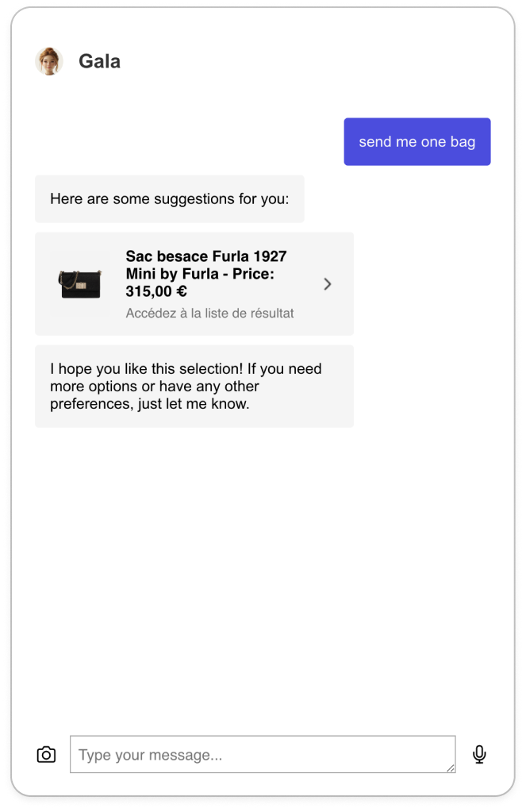The height and width of the screenshot is (812, 522).
Task: Click the message box resize handle
Action: click(451, 768)
